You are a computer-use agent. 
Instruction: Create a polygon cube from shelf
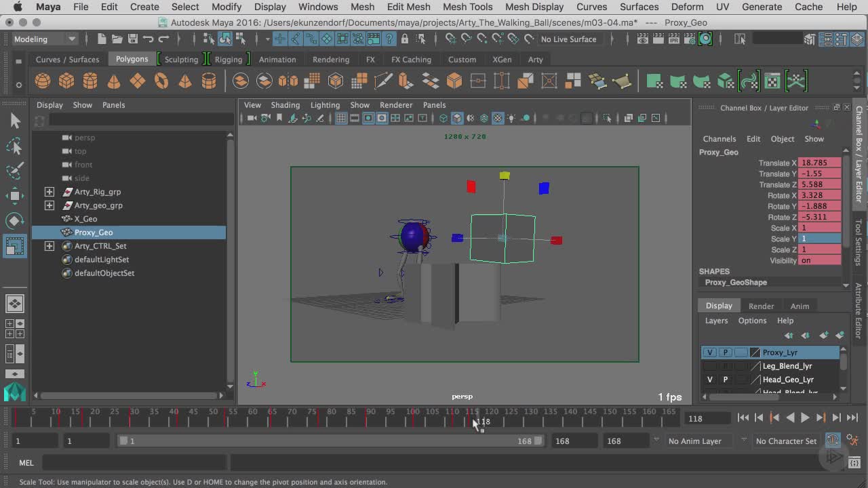tap(66, 81)
